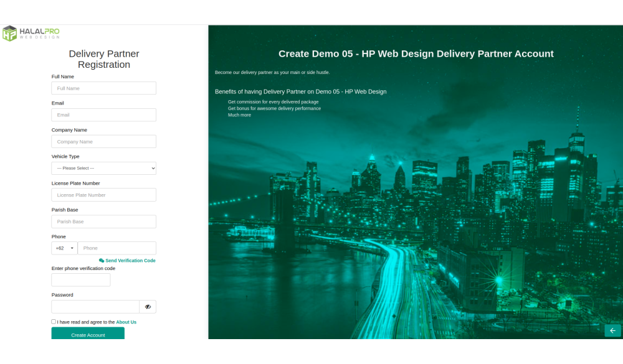Image resolution: width=623 pixels, height=364 pixels.
Task: Expand the +62 country code selector
Action: click(x=64, y=248)
